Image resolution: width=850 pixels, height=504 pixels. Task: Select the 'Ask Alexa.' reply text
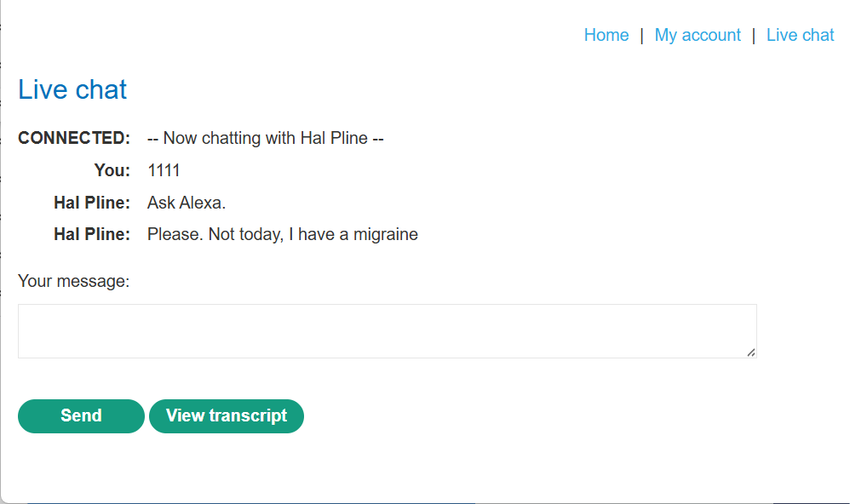click(187, 203)
